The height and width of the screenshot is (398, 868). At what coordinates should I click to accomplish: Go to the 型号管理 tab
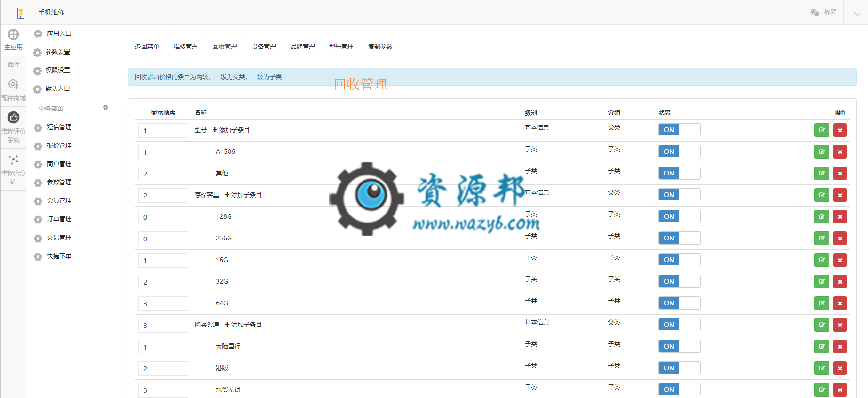pyautogui.click(x=341, y=47)
